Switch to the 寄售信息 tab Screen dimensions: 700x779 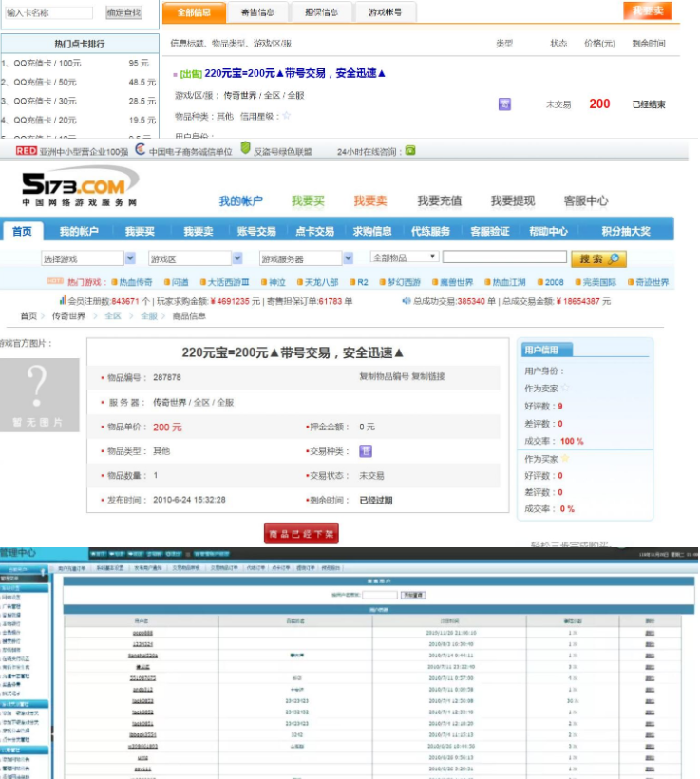[257, 13]
